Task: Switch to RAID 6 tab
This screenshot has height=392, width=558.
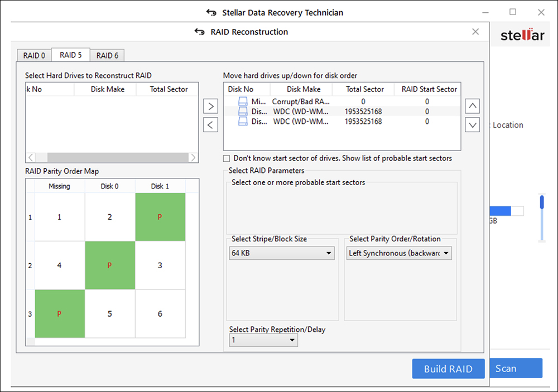Action: (x=107, y=56)
